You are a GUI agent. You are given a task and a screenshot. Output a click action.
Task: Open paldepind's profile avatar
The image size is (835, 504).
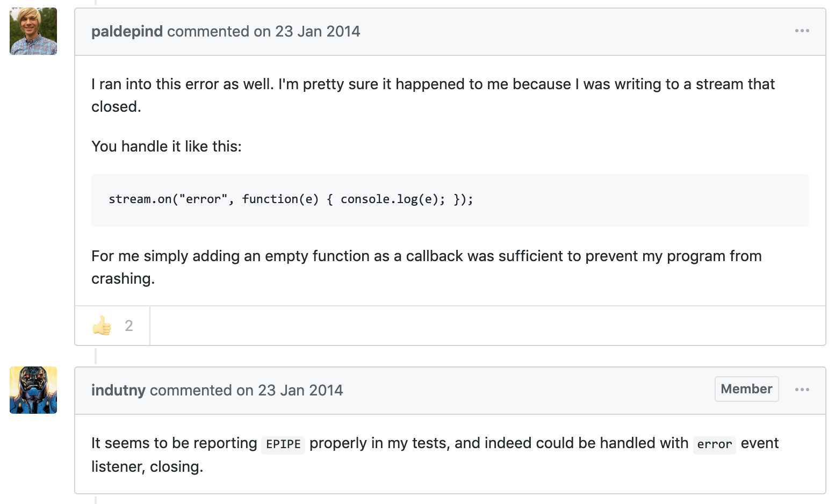pos(33,31)
